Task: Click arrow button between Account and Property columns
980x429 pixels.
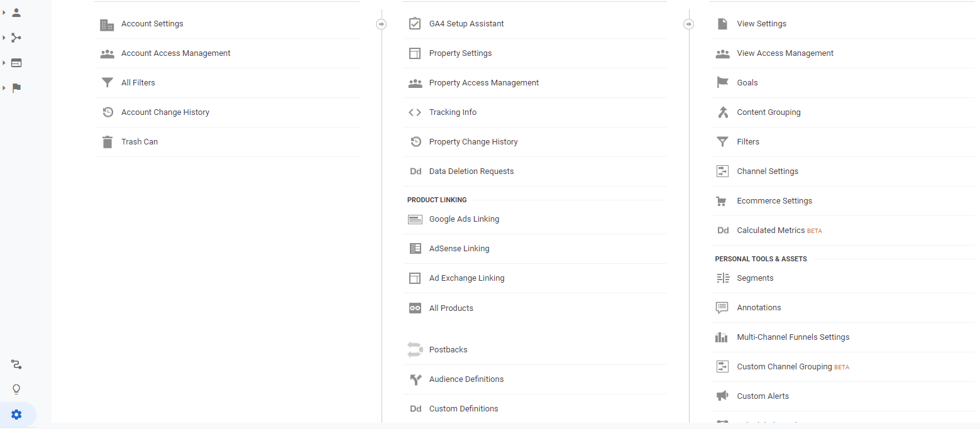Action: tap(381, 24)
